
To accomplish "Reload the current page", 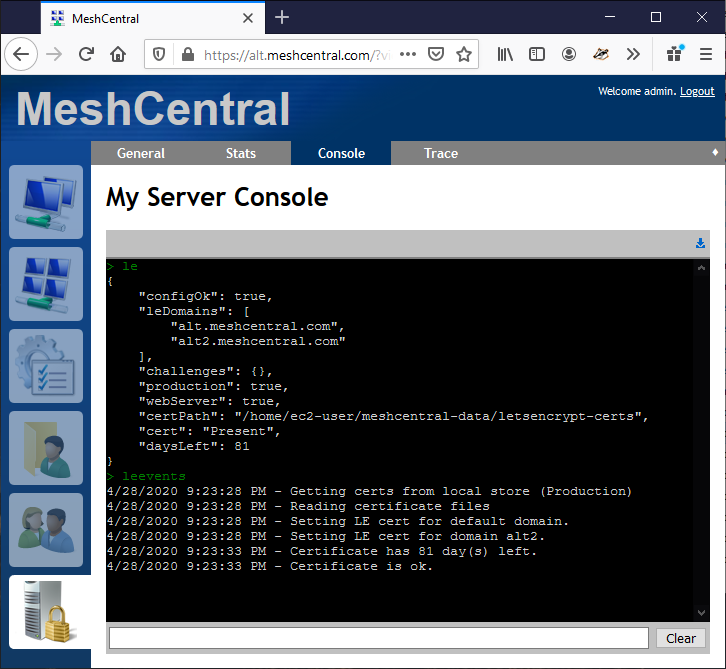I will (x=86, y=54).
